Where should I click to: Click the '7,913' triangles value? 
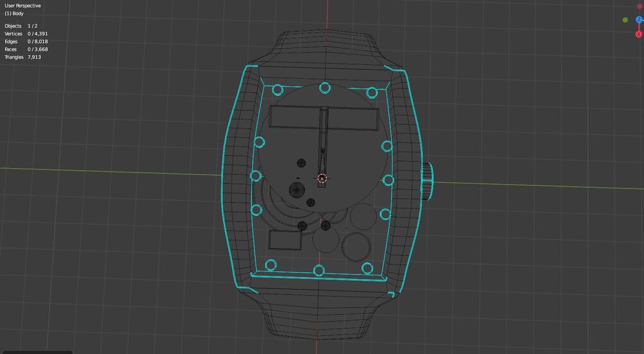coord(34,57)
